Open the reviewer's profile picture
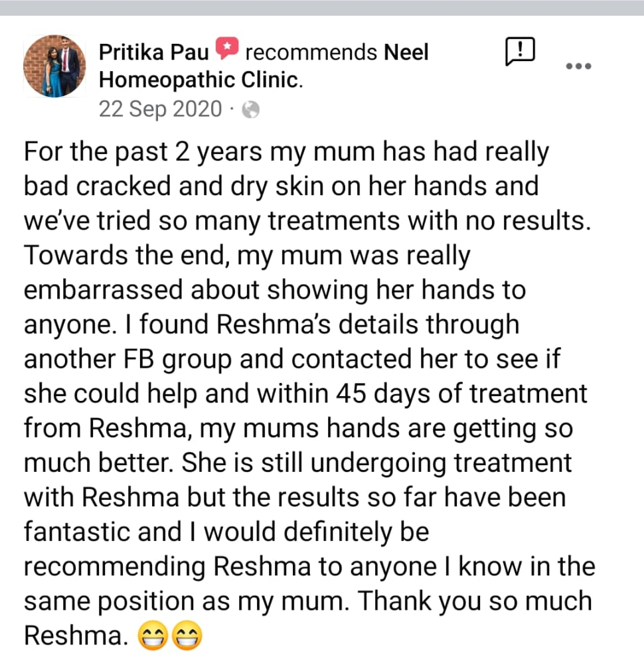Screen dimensions: 644x669 pos(54,66)
